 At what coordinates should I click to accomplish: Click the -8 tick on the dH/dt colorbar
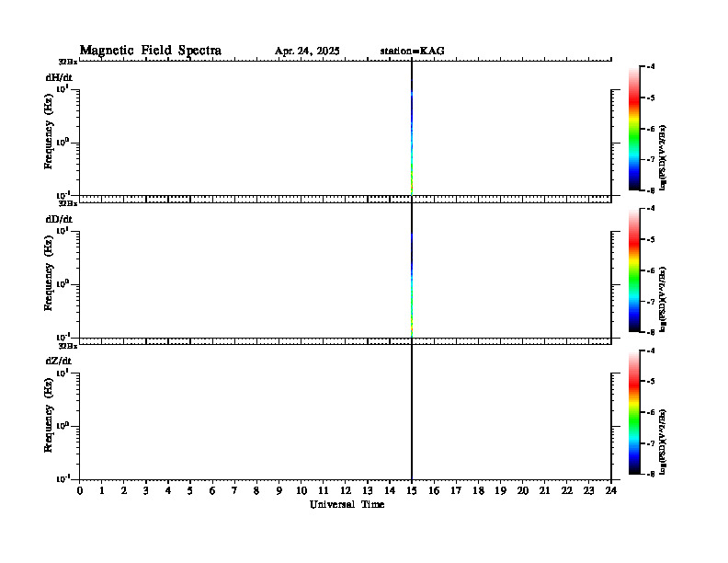pyautogui.click(x=651, y=190)
